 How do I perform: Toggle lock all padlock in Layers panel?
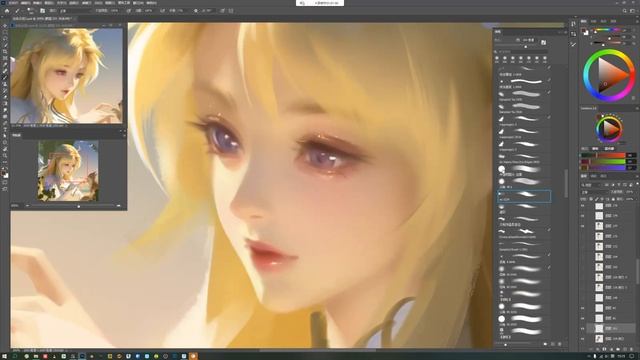pyautogui.click(x=613, y=199)
